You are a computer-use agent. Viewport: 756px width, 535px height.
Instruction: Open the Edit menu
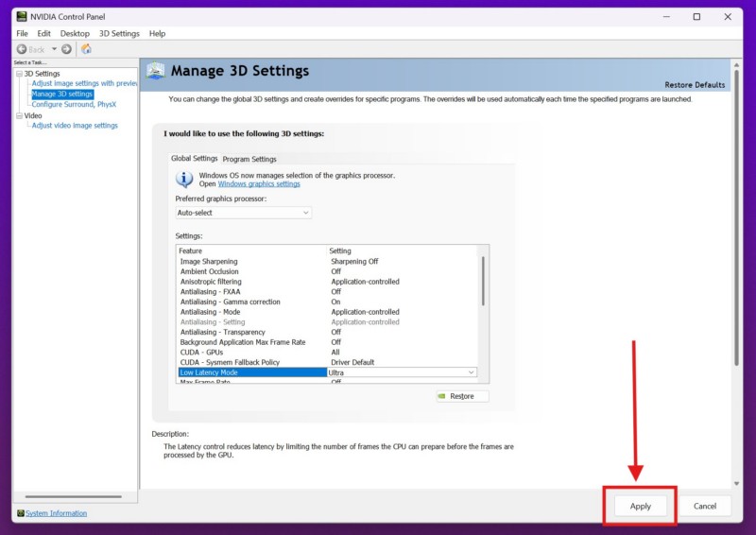43,33
